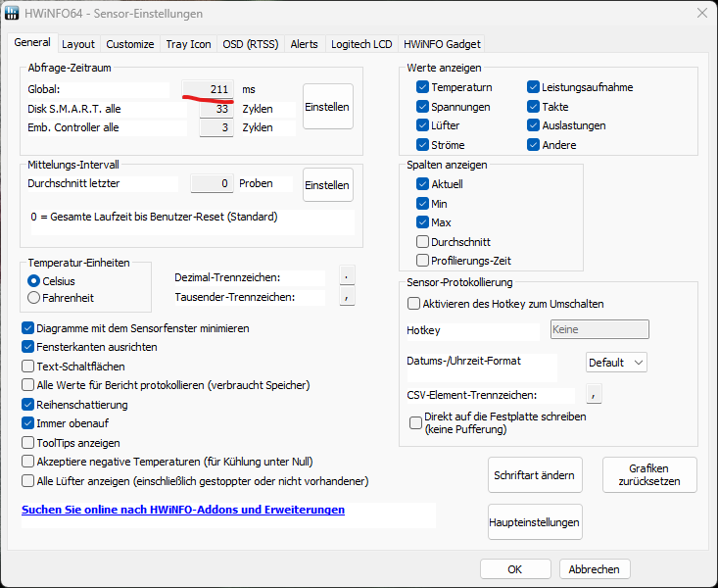
Task: Disable Immer obenauf checkbox
Action: (x=28, y=423)
